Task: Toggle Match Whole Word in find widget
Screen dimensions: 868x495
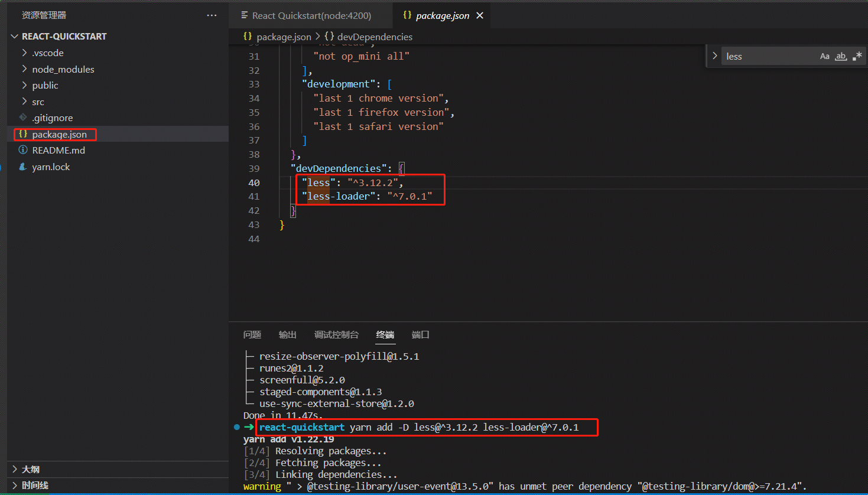Action: (x=841, y=56)
